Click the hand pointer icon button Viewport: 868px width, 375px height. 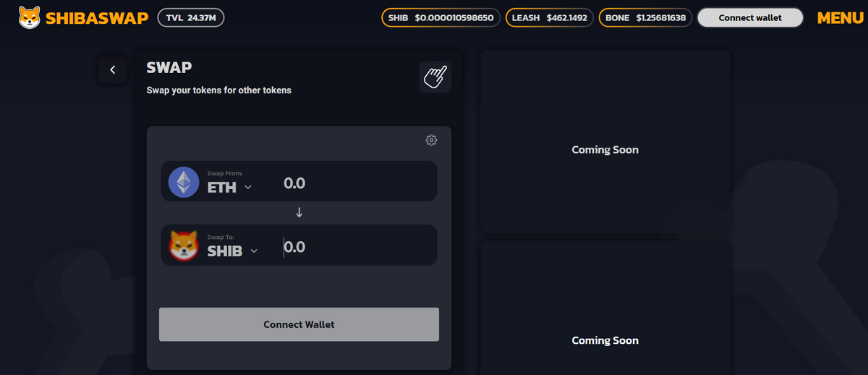(x=435, y=77)
